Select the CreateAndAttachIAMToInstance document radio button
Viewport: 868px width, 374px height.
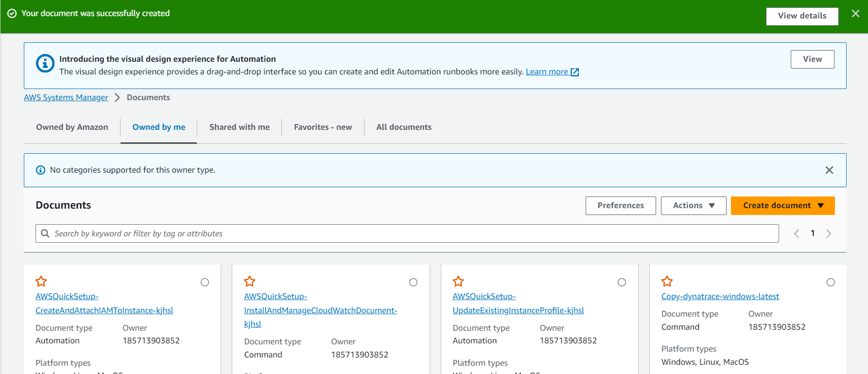(205, 282)
